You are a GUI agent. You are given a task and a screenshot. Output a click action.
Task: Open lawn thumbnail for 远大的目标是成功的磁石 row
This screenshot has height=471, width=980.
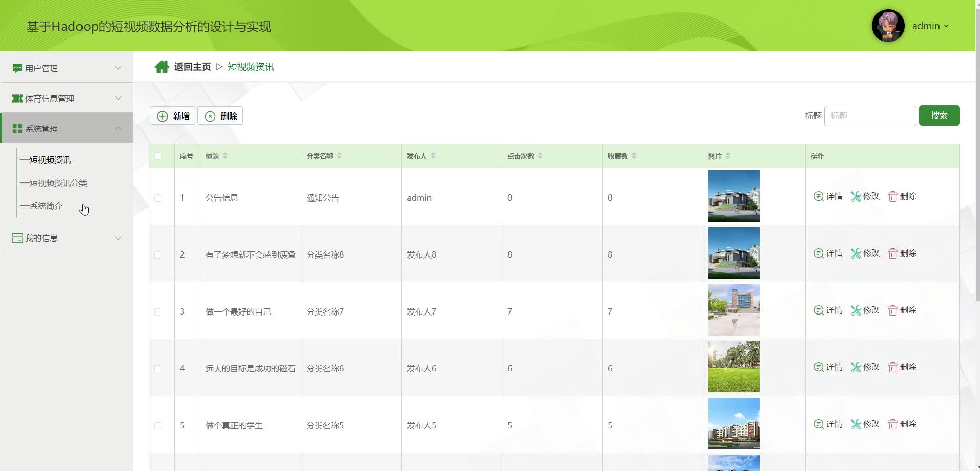pyautogui.click(x=733, y=367)
